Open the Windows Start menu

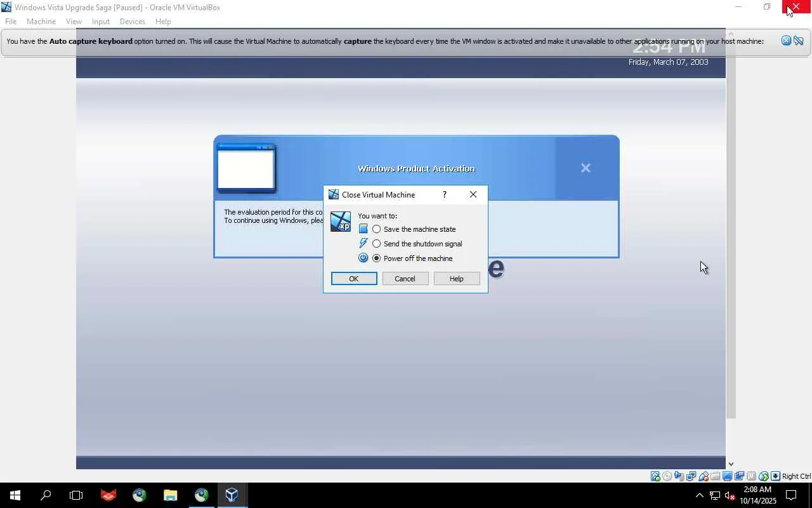coord(15,495)
